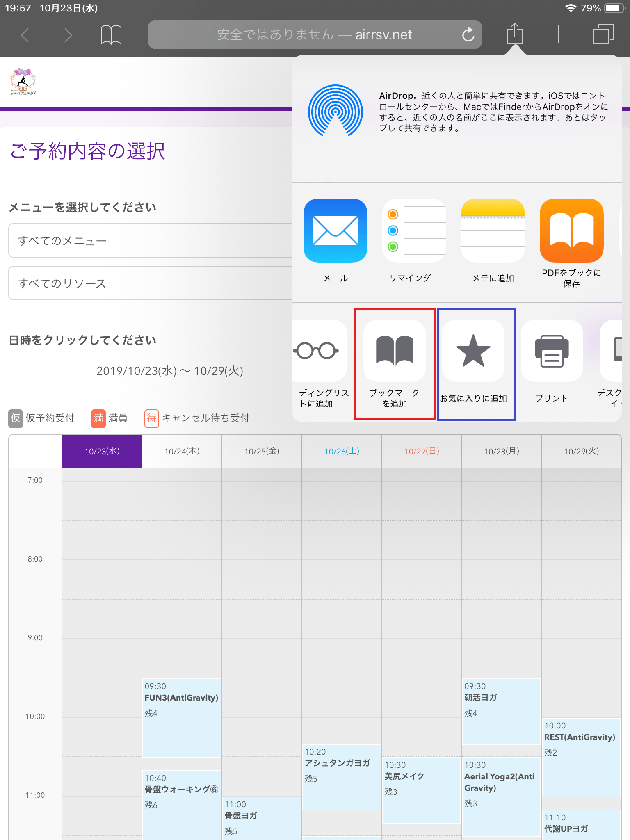630x840 pixels.
Task: Tap the Safari forward arrow
Action: tap(68, 35)
